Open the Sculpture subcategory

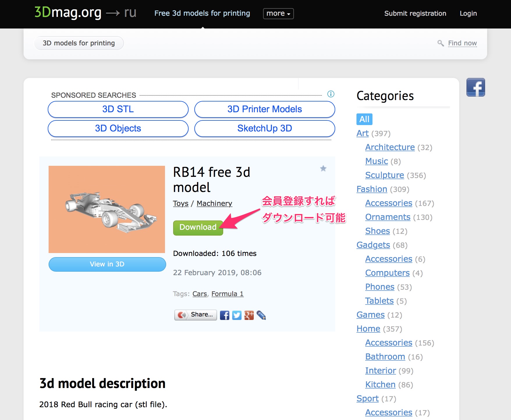[385, 175]
